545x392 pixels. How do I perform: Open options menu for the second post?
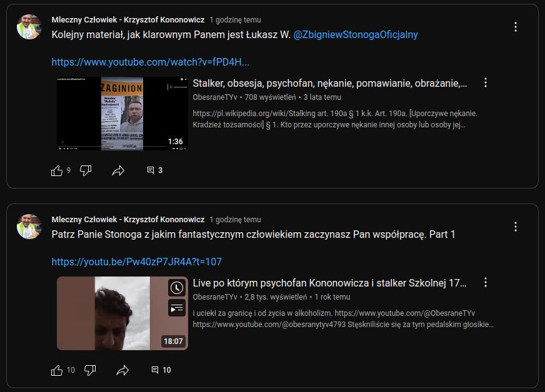(515, 227)
